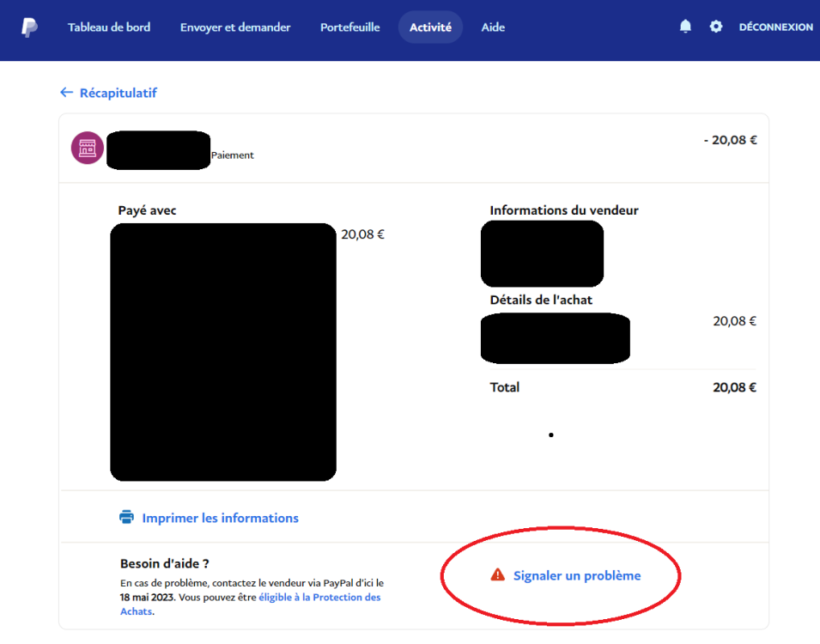Select the Activité tab
820x644 pixels.
[x=430, y=27]
